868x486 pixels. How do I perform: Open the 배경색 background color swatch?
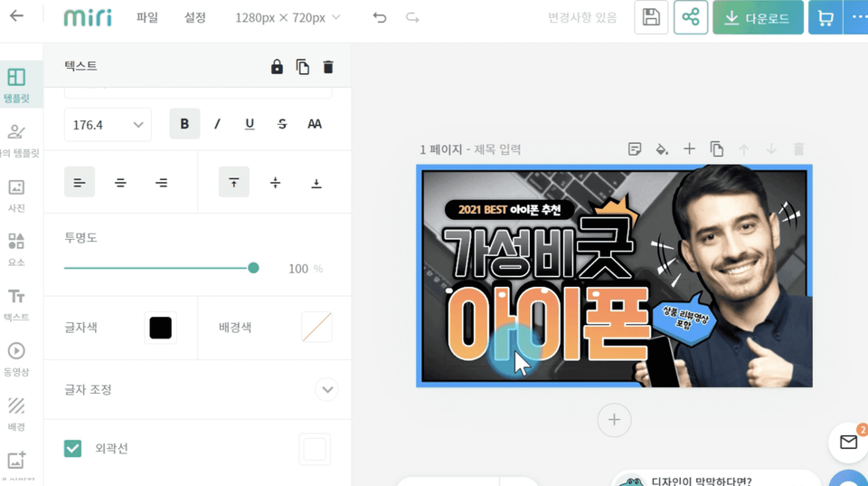click(x=316, y=327)
